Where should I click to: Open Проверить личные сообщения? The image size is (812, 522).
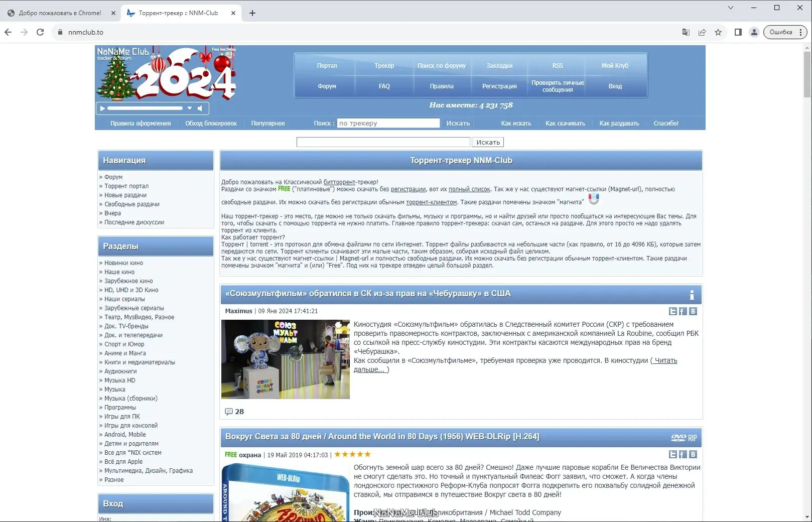[558, 86]
